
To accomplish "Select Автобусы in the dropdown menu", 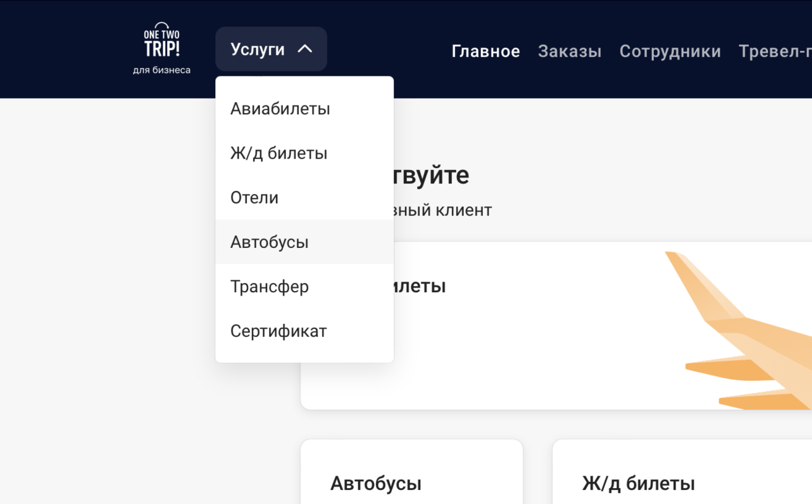I will point(304,242).
